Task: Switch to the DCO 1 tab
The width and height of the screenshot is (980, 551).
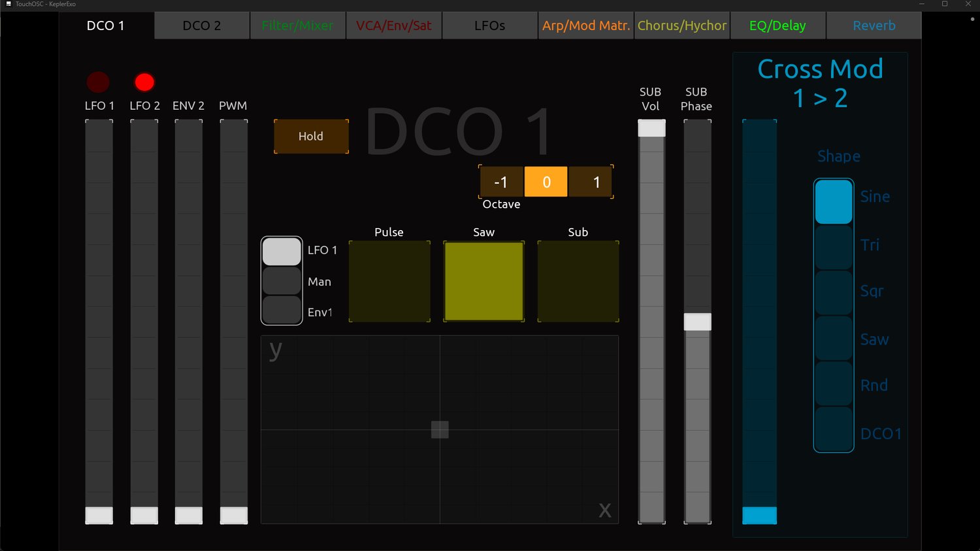Action: 106,25
